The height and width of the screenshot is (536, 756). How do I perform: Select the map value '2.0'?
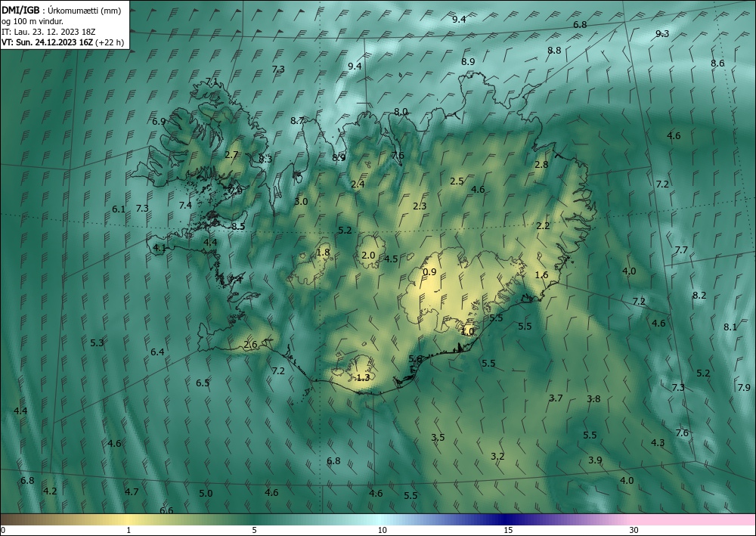(x=368, y=255)
